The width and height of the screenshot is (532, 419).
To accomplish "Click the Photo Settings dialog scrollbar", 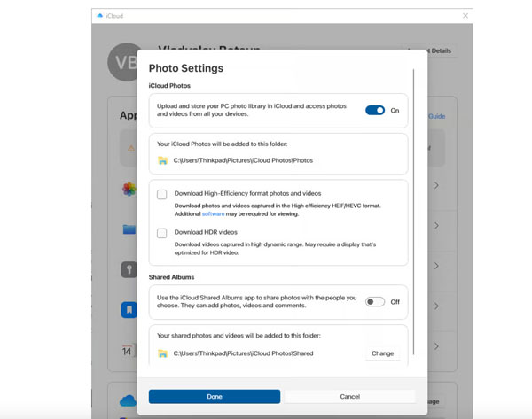I will 413,212.
